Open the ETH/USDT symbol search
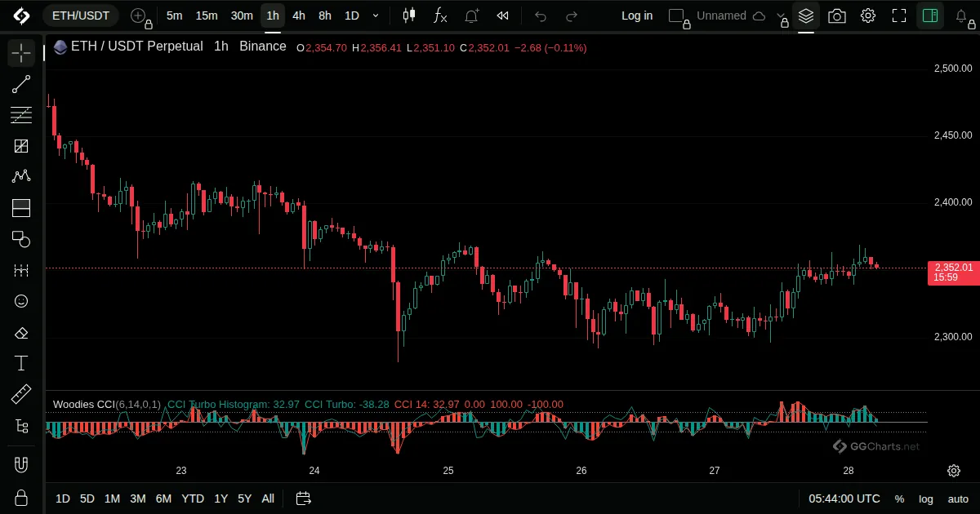The width and height of the screenshot is (980, 514). click(80, 16)
